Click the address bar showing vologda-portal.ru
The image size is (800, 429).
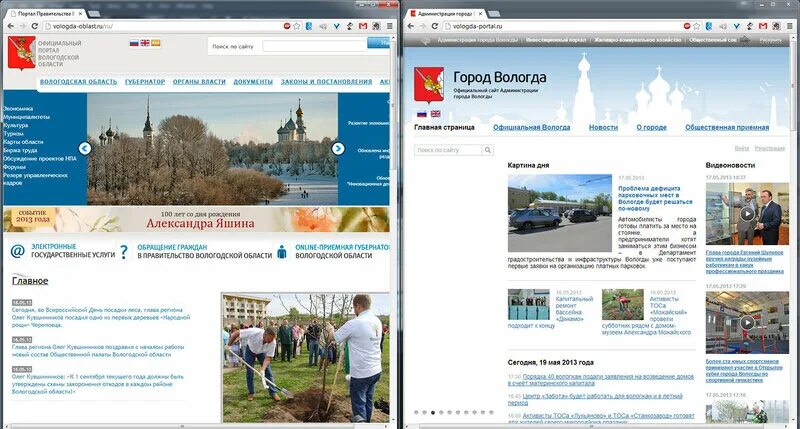[561, 26]
